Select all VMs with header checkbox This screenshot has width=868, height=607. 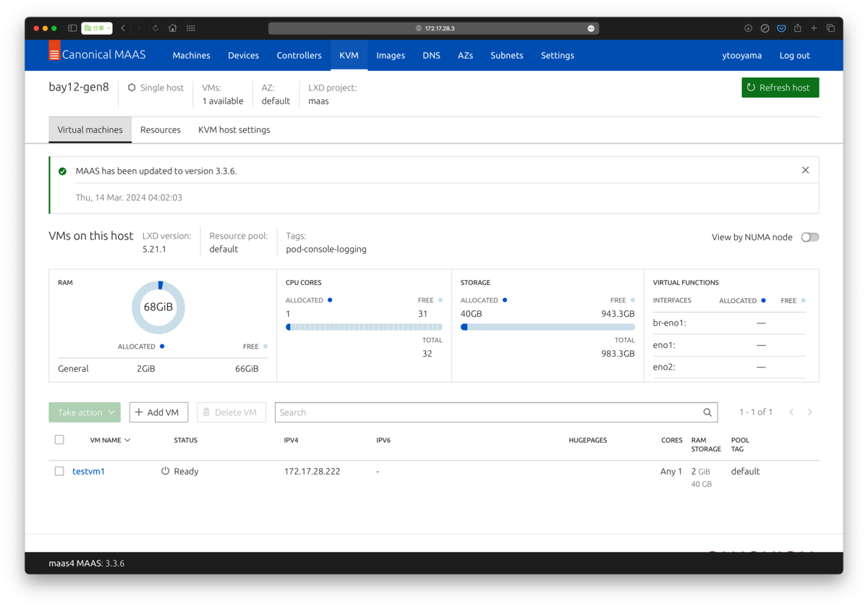click(x=59, y=440)
